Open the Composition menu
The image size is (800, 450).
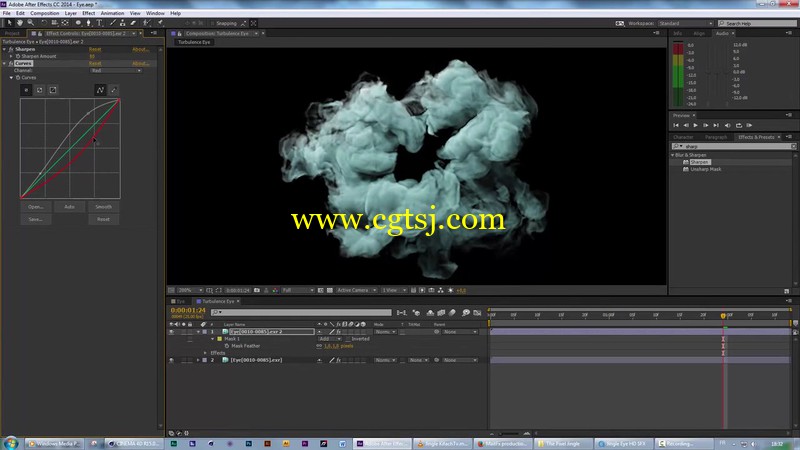click(x=44, y=13)
